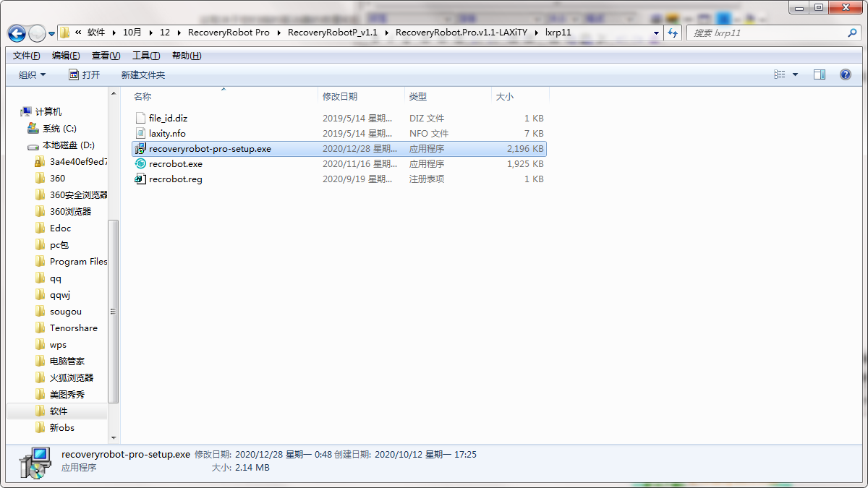Click the 打开 toolbar button
The height and width of the screenshot is (488, 868).
click(84, 74)
